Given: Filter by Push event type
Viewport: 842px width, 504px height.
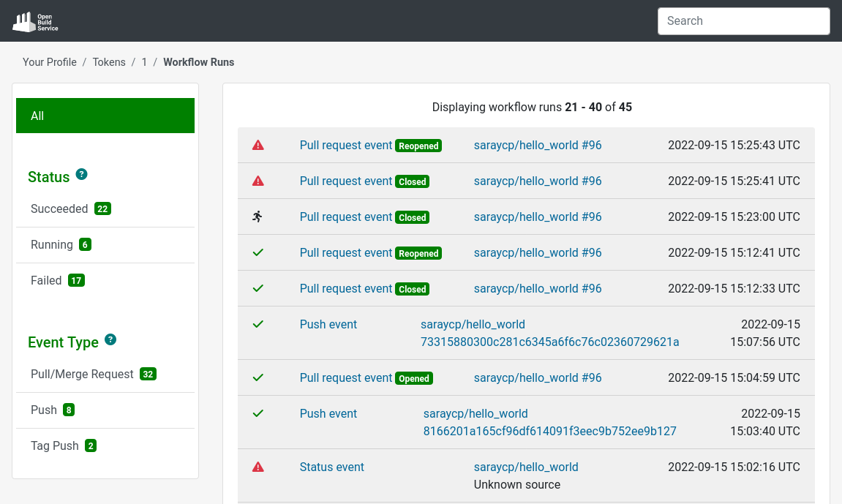Looking at the screenshot, I should tap(44, 410).
